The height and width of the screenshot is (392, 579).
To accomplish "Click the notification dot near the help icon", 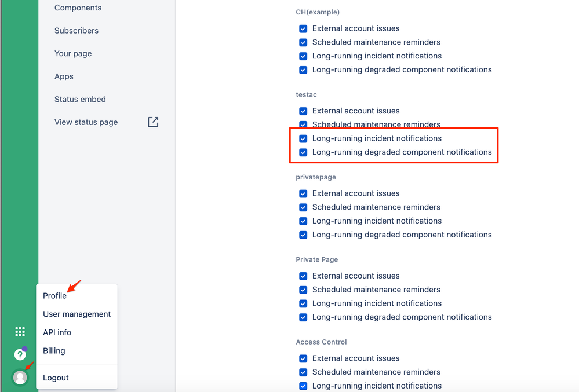I will pyautogui.click(x=25, y=347).
